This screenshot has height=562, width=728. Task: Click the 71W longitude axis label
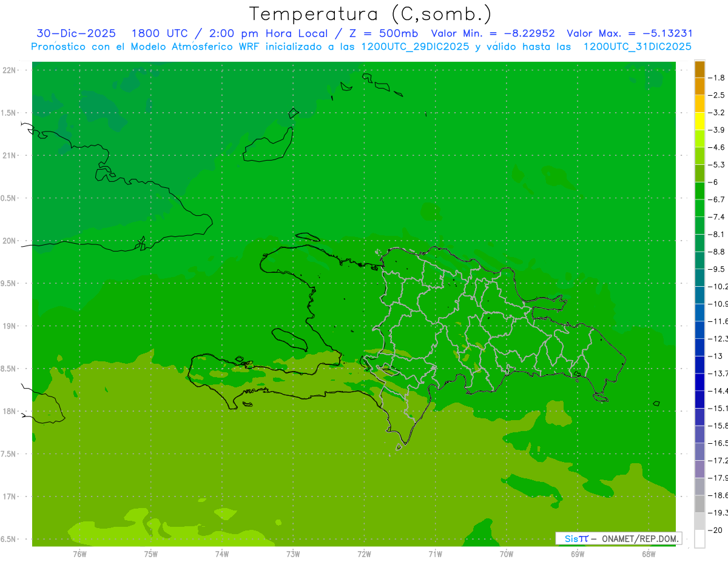pos(435,554)
